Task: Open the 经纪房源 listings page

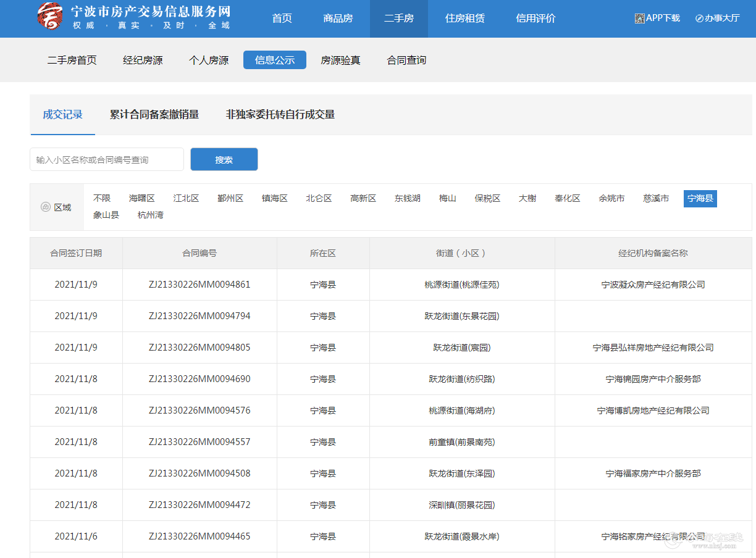Action: pos(143,60)
